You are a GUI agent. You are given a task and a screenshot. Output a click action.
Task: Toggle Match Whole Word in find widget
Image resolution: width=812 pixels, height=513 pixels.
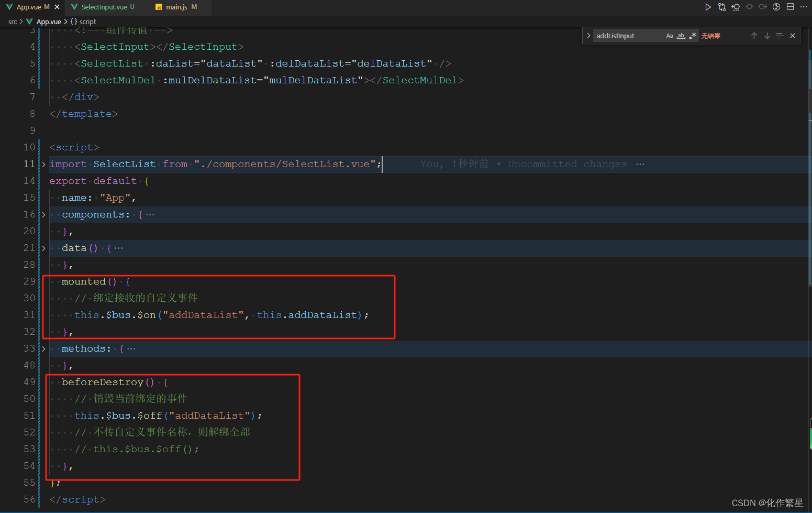tap(681, 36)
